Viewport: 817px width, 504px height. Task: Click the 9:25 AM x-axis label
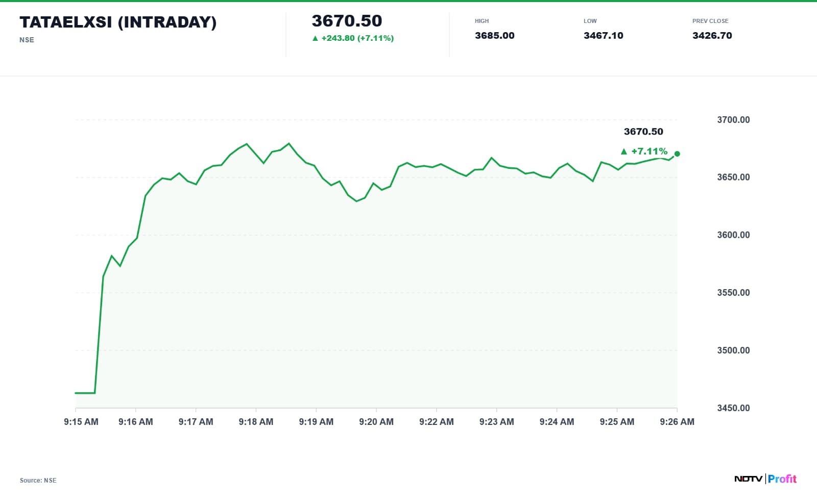[x=617, y=422]
